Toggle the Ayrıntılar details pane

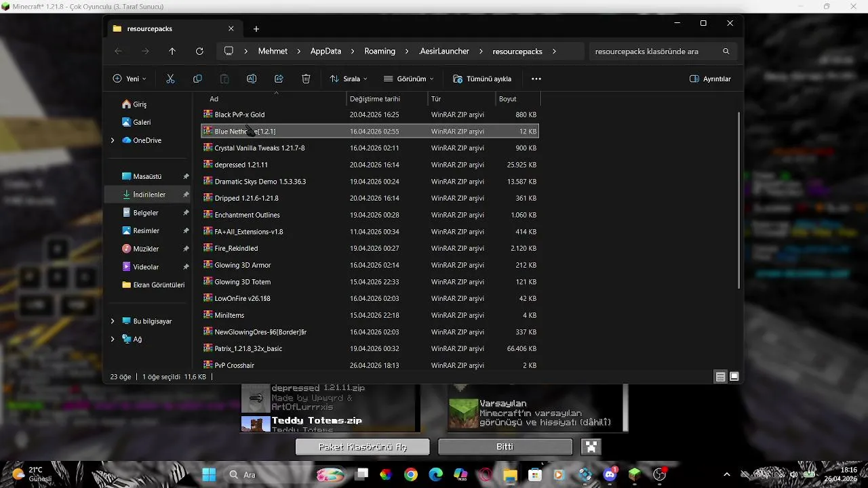coord(710,79)
